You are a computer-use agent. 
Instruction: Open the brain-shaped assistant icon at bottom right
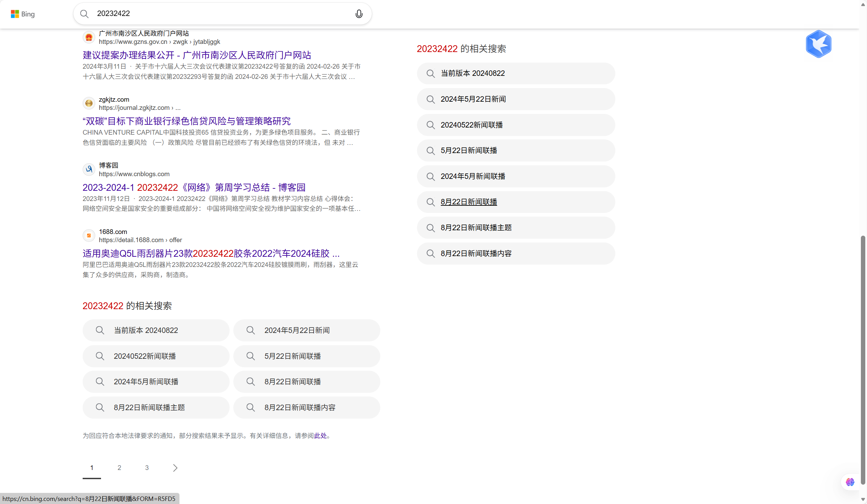coord(850,482)
